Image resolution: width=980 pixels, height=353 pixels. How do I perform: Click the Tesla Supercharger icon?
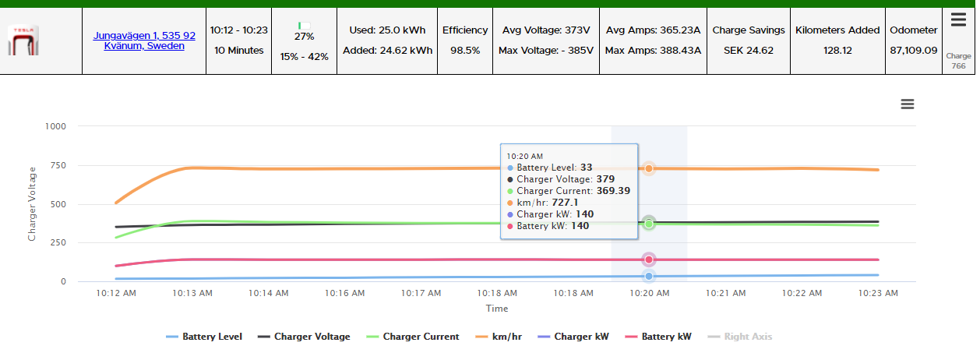(x=23, y=41)
